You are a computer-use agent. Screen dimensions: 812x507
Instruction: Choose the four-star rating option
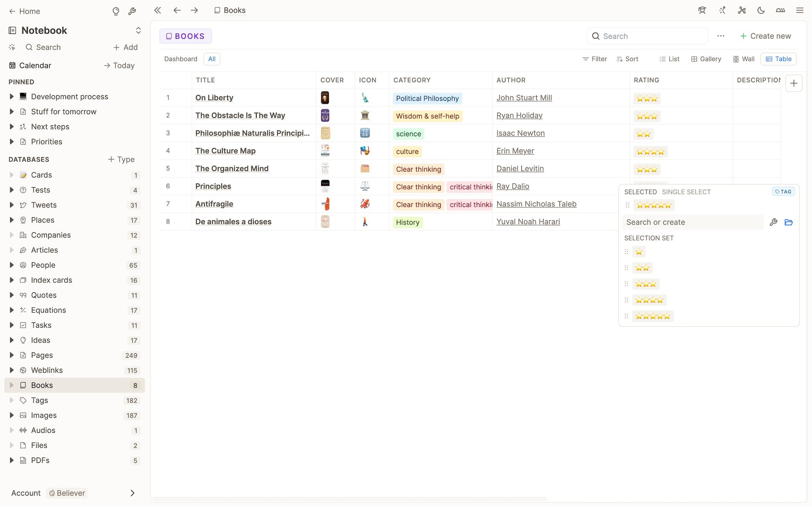tap(649, 300)
